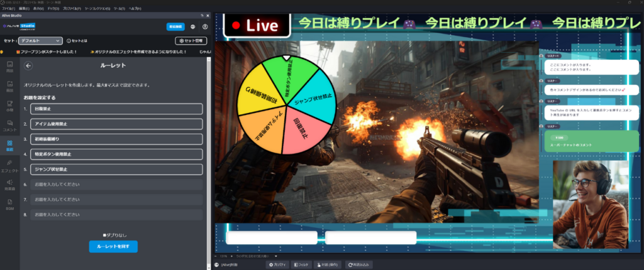This screenshot has width=644, height=270.
Task: Click the globe language icon
Action: tap(192, 27)
